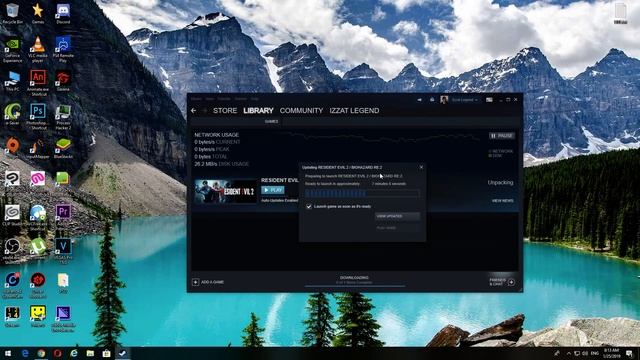
Task: Expand the account name dropdown in Steam
Action: pyautogui.click(x=464, y=100)
